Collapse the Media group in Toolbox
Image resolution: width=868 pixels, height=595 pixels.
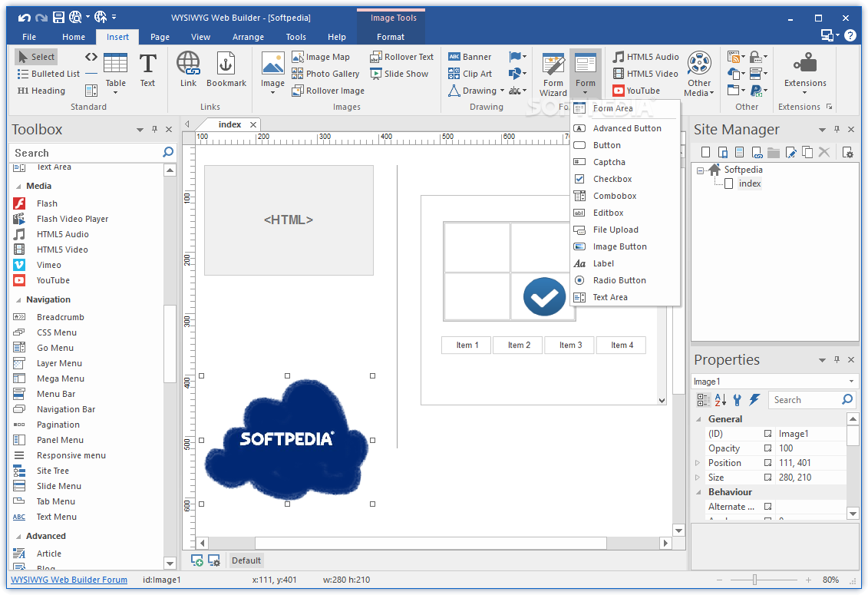(19, 186)
